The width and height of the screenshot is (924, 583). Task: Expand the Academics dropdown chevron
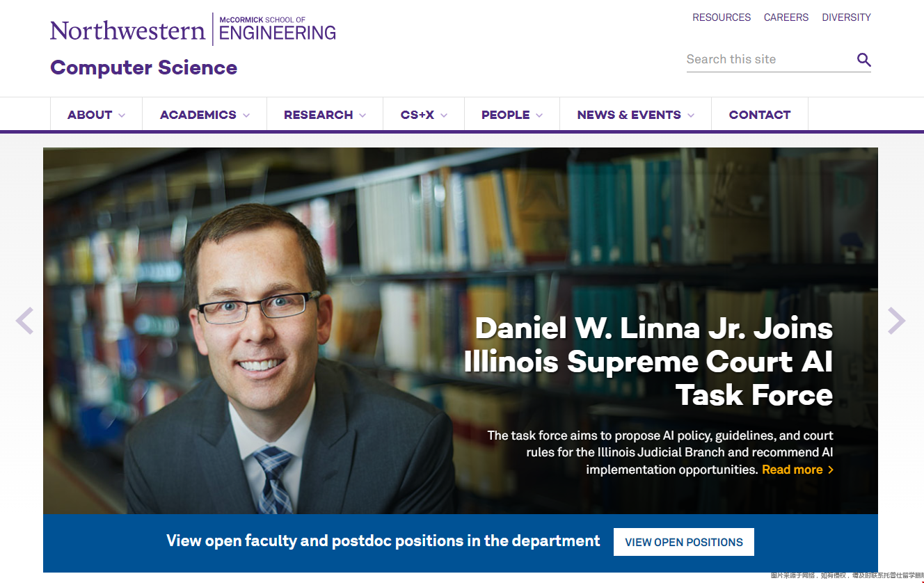(246, 115)
